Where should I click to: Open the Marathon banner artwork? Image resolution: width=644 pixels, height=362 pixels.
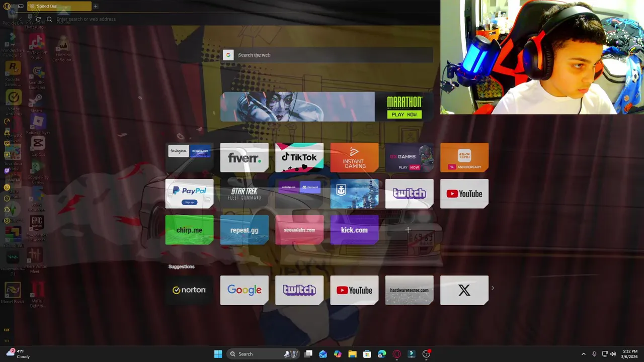297,107
